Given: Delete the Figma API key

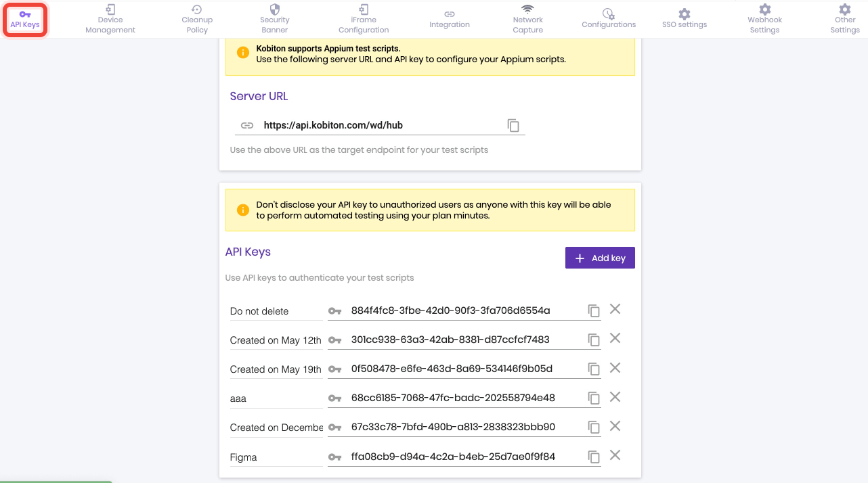Looking at the screenshot, I should (615, 455).
